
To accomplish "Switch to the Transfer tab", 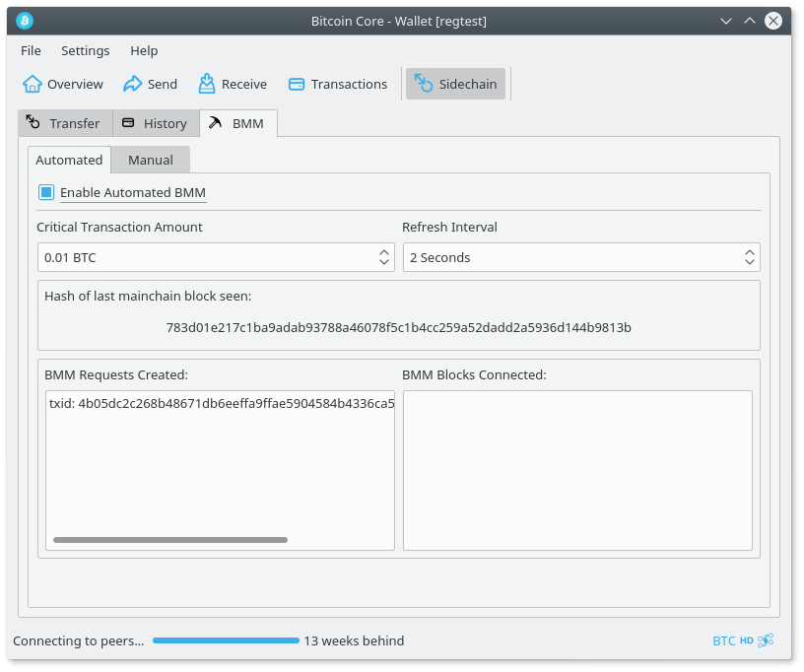I will pos(65,123).
